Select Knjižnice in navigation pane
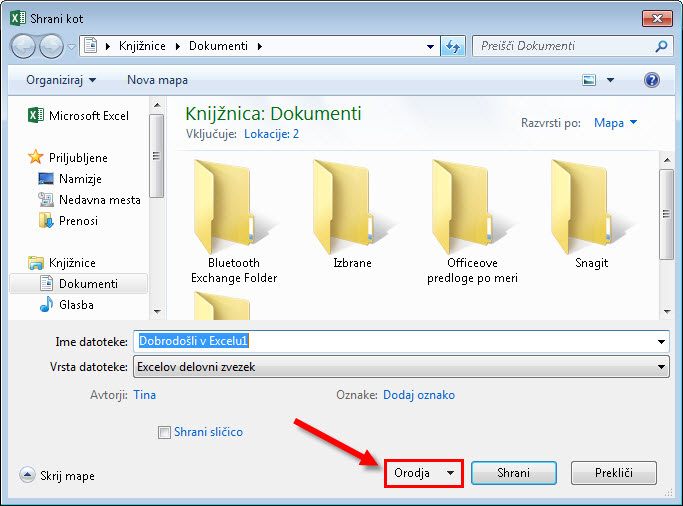683x506 pixels. pyautogui.click(x=61, y=263)
